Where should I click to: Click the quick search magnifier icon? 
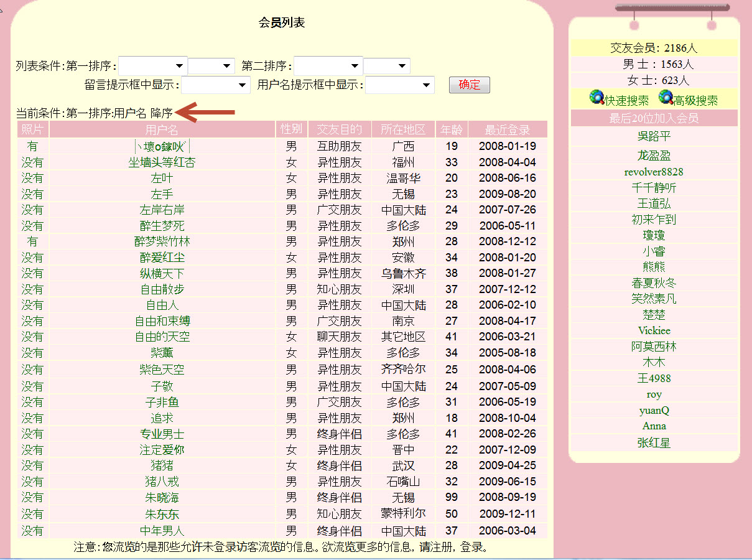click(x=596, y=98)
